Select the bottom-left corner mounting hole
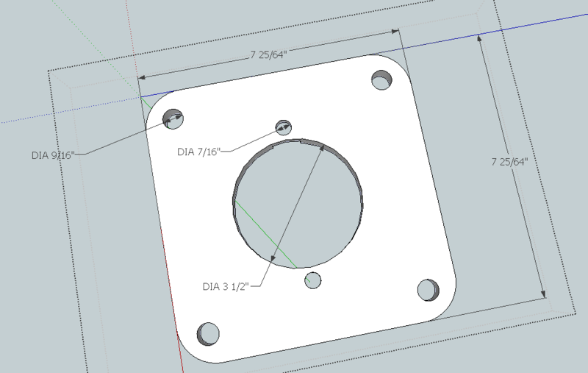This screenshot has width=588, height=373. pos(208,333)
